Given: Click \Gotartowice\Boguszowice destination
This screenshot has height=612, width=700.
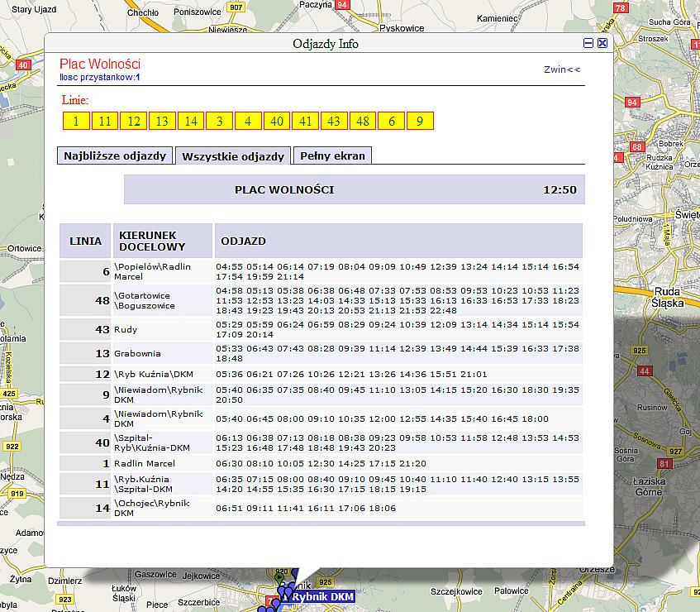Looking at the screenshot, I should [145, 301].
